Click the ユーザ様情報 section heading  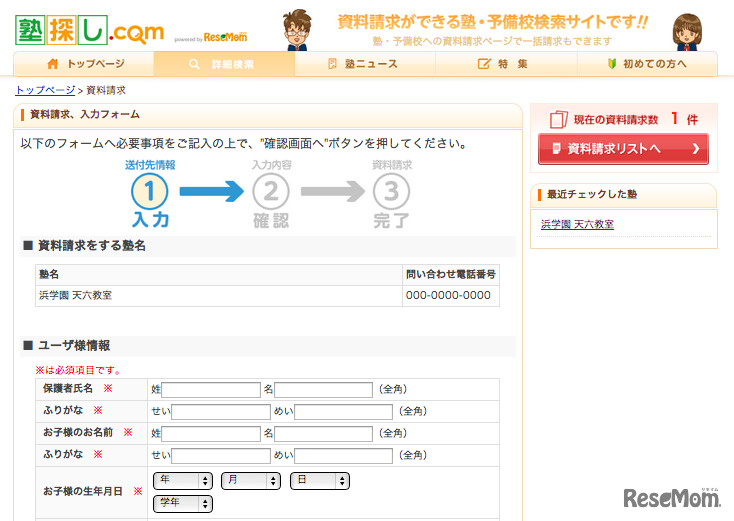click(74, 346)
